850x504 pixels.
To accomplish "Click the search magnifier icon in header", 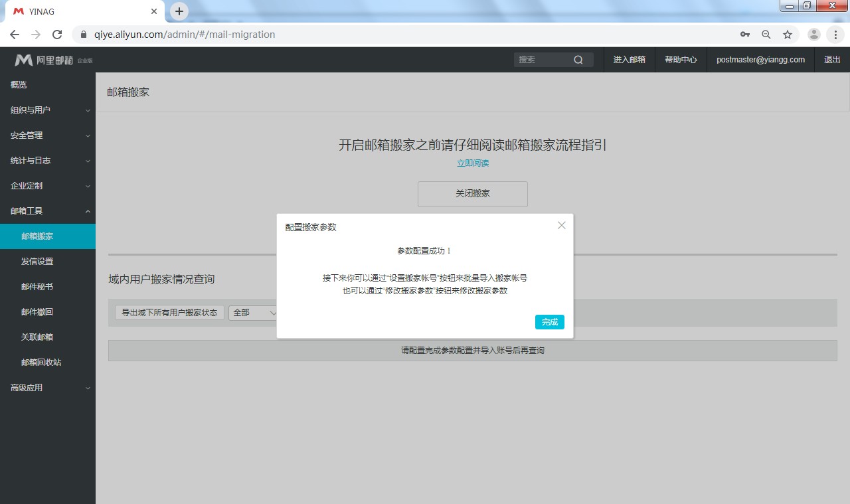I will pos(578,60).
